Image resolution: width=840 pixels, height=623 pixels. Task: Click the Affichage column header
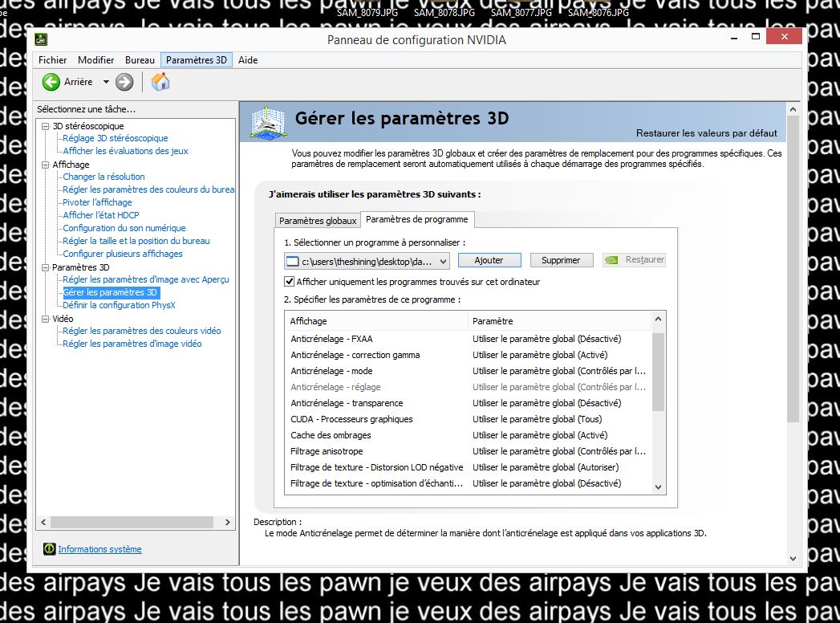click(x=376, y=321)
